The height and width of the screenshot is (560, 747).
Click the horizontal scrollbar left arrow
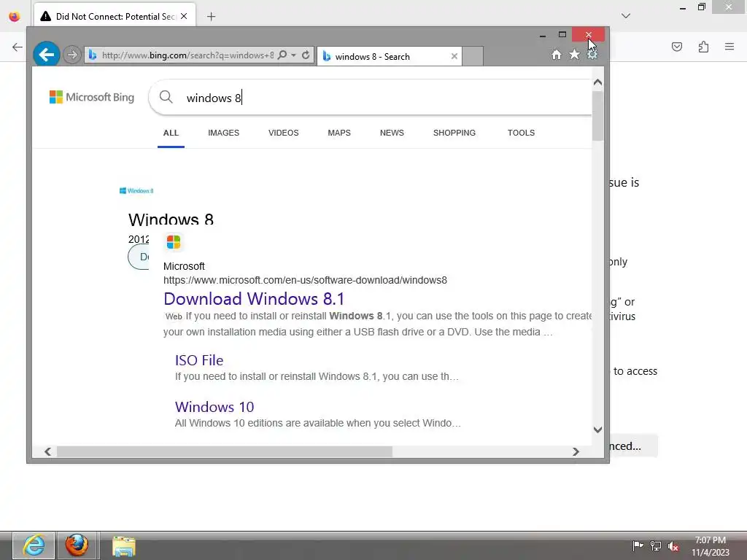(x=47, y=451)
